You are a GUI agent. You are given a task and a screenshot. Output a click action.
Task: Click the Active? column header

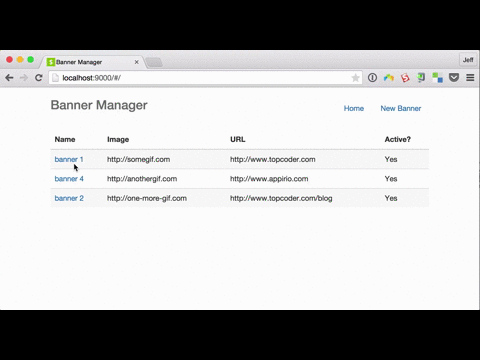click(398, 139)
